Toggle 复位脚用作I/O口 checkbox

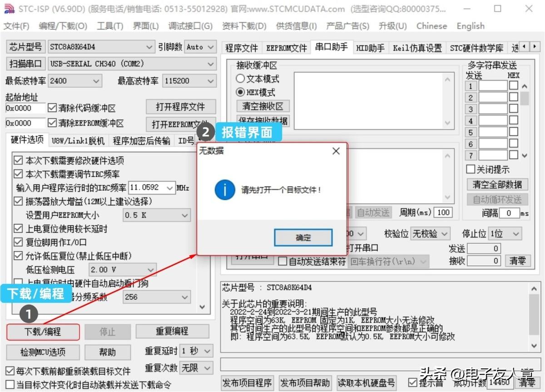click(x=18, y=242)
